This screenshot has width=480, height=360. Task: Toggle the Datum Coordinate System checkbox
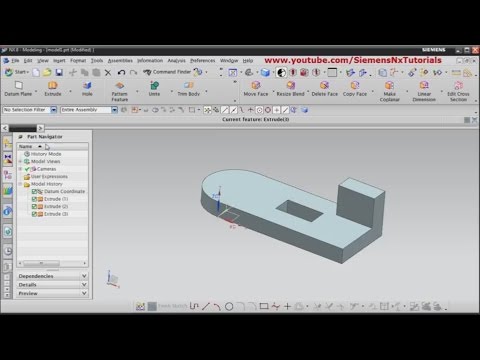click(34, 191)
